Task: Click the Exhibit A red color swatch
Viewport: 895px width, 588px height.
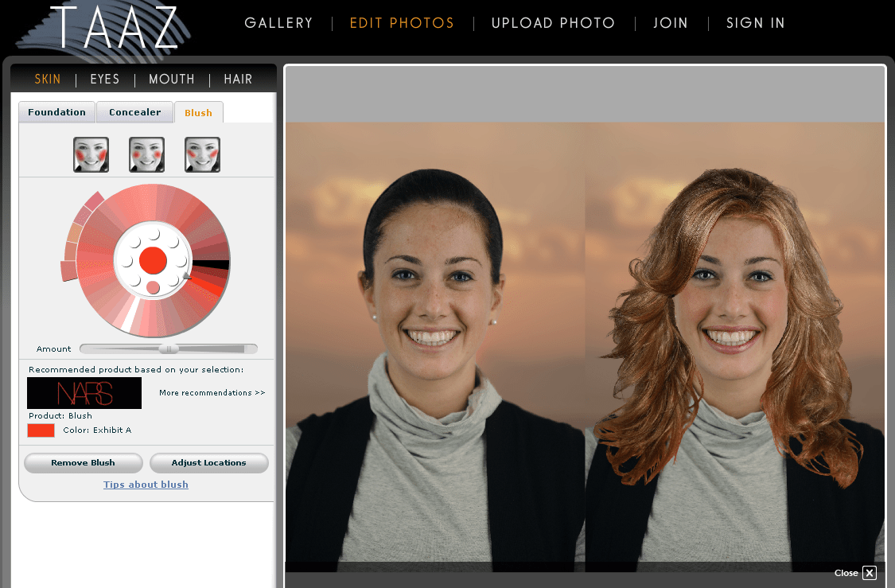Action: pyautogui.click(x=41, y=430)
